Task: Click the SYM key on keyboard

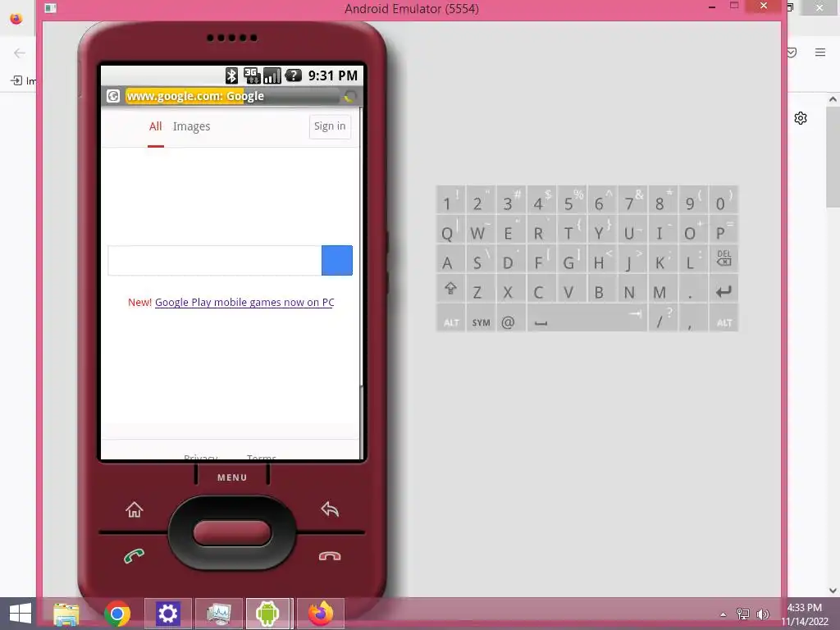Action: 481,320
